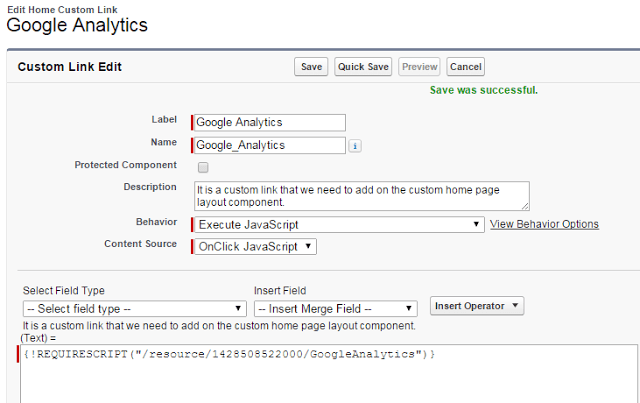This screenshot has width=640, height=403.
Task: Click the 'Content Source' label
Action: pyautogui.click(x=140, y=244)
